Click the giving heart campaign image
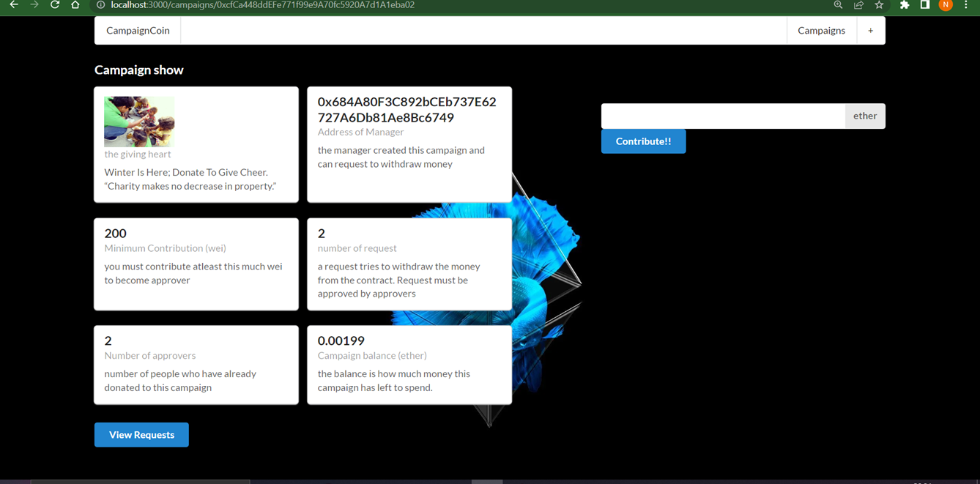The width and height of the screenshot is (980, 484). tap(138, 122)
